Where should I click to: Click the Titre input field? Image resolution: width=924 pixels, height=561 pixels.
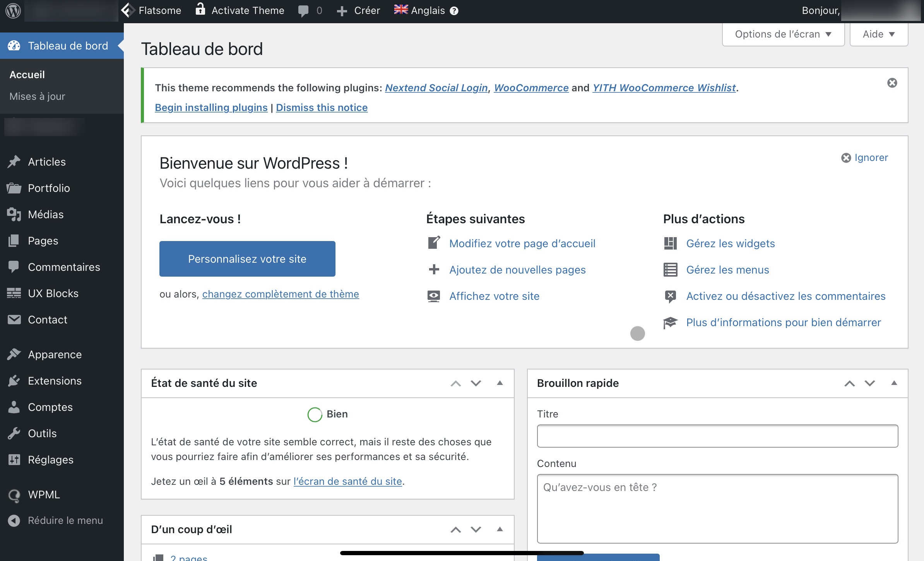tap(717, 436)
